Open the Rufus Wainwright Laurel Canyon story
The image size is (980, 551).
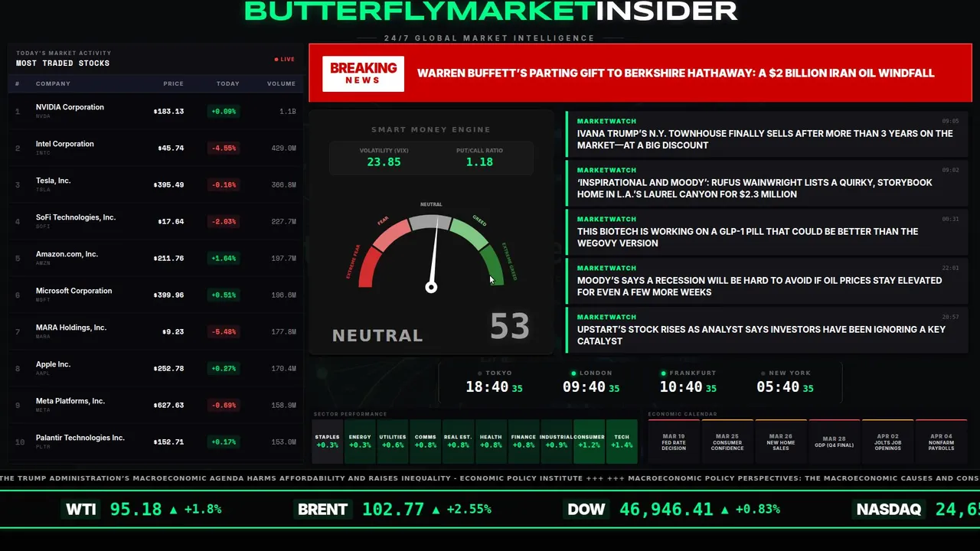pos(767,183)
